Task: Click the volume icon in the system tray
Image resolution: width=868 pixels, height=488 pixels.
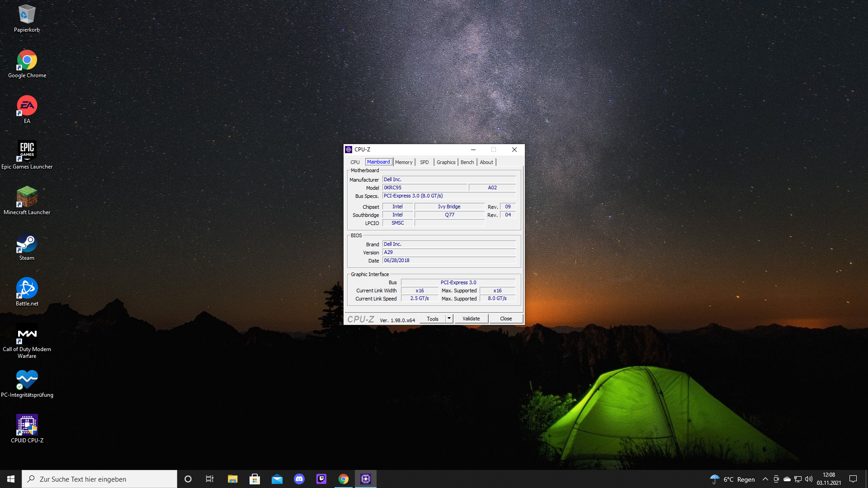Action: pyautogui.click(x=809, y=479)
